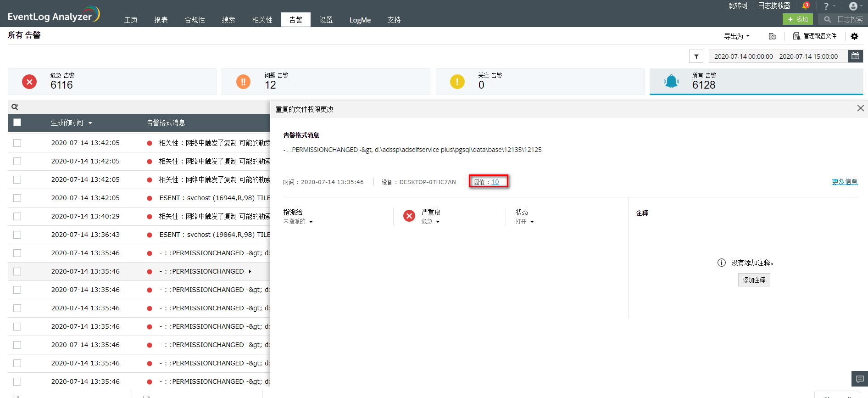Open the user account avatar menu

click(853, 6)
